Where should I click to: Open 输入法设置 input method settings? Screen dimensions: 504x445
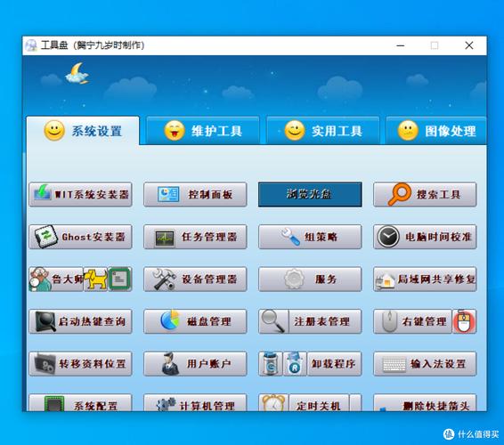[425, 364]
